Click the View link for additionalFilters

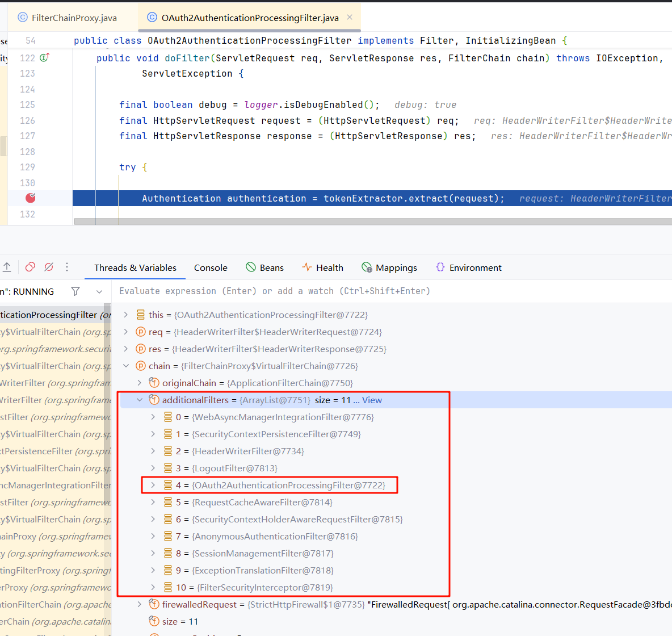[372, 400]
